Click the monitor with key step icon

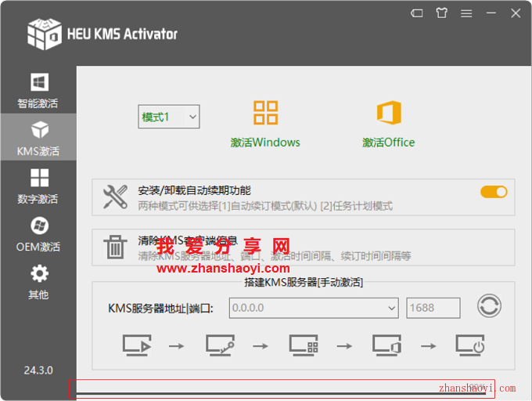[220, 345]
